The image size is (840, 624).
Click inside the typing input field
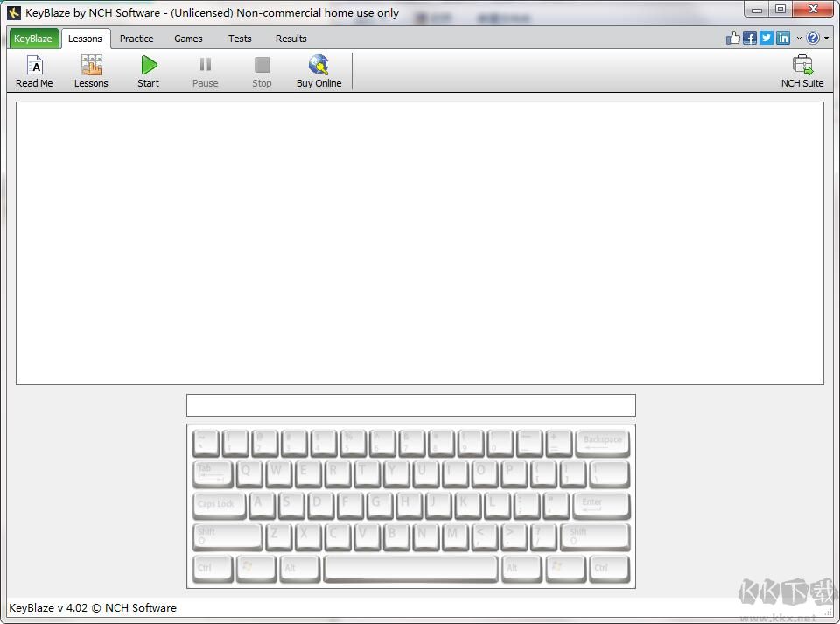click(x=410, y=404)
